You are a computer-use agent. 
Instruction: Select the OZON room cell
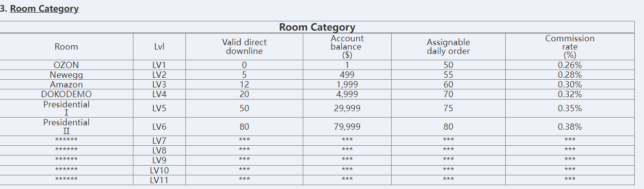point(66,65)
